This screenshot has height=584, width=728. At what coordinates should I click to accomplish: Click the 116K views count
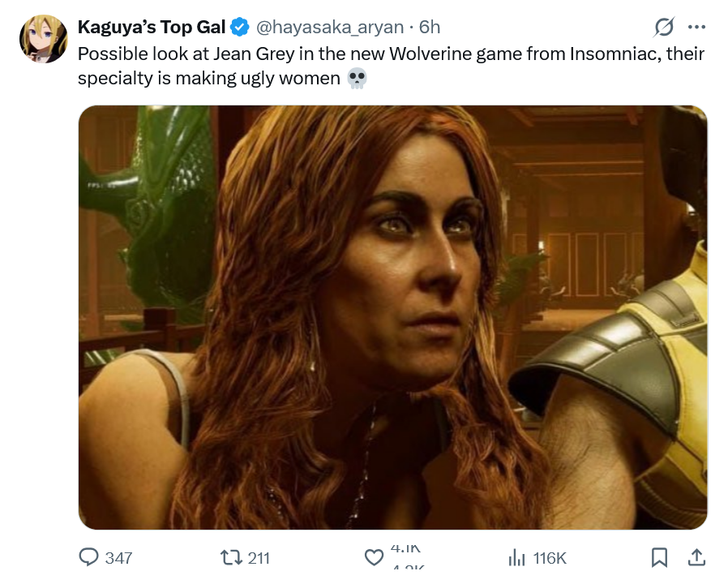coord(550,558)
